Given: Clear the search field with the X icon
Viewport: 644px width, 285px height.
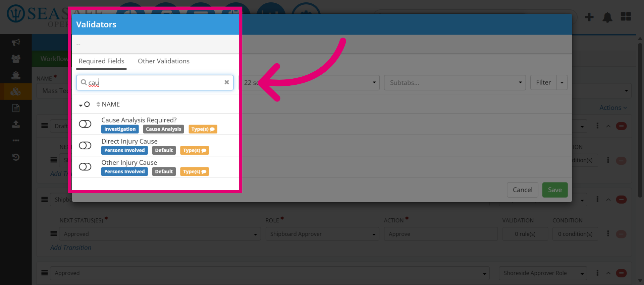Looking at the screenshot, I should click(x=227, y=82).
